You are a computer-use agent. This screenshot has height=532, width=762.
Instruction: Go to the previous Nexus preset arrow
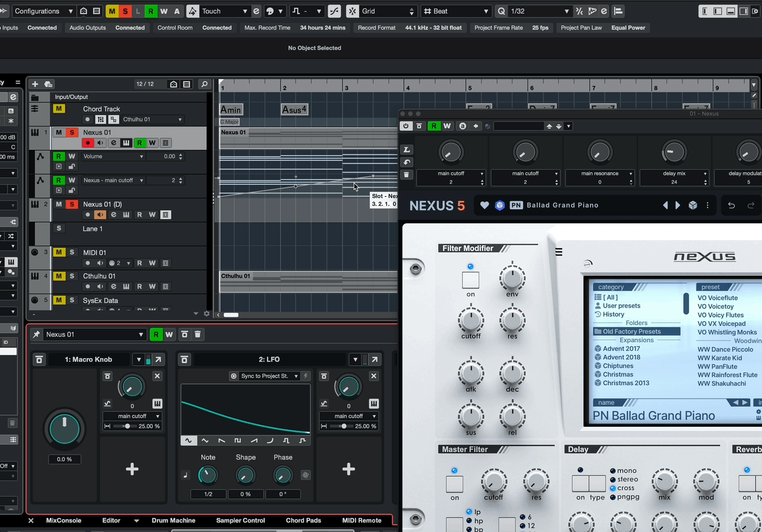[x=665, y=205]
